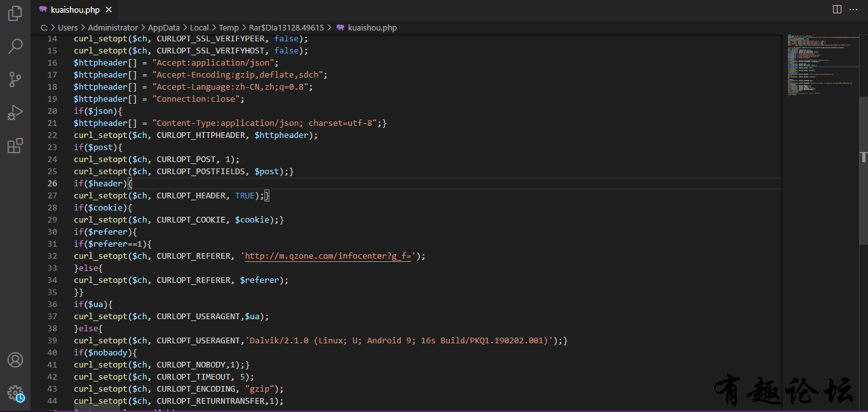Image resolution: width=868 pixels, height=412 pixels.
Task: Place cursor at if($header) on line 26
Action: pyautogui.click(x=103, y=184)
